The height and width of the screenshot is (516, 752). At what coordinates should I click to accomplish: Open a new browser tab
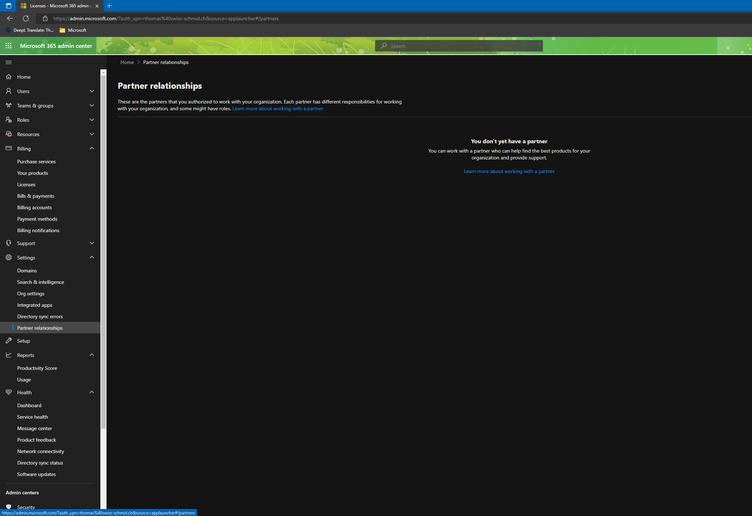109,6
